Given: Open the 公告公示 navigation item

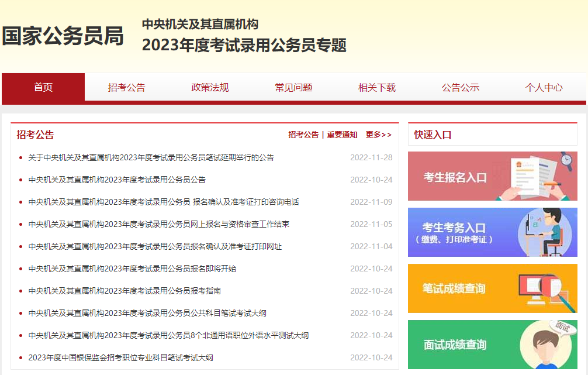Looking at the screenshot, I should coord(460,87).
